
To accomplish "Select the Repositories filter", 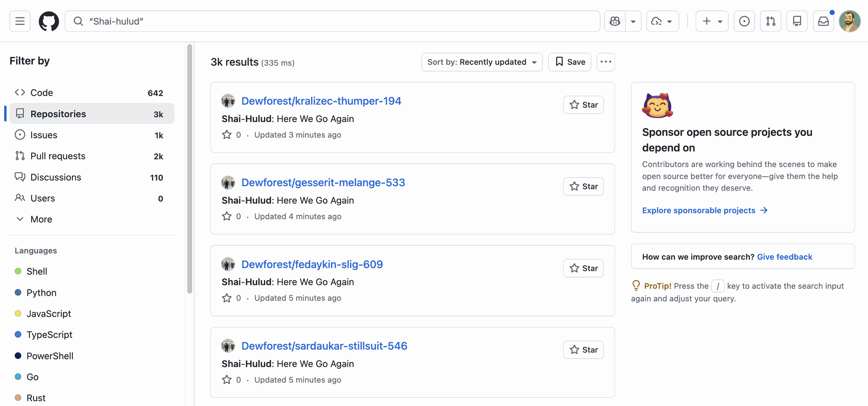I will tap(92, 114).
